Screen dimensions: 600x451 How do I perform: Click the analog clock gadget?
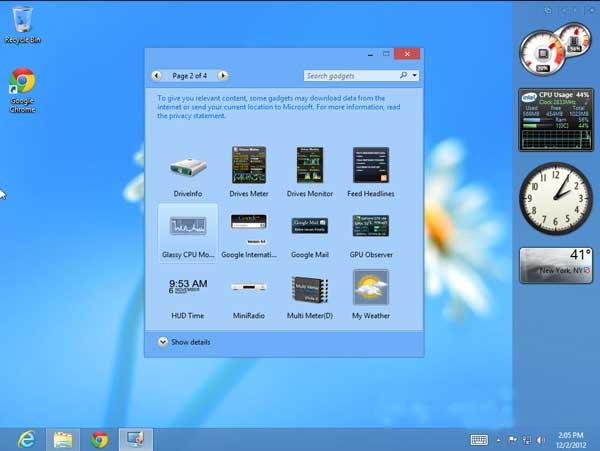click(555, 198)
